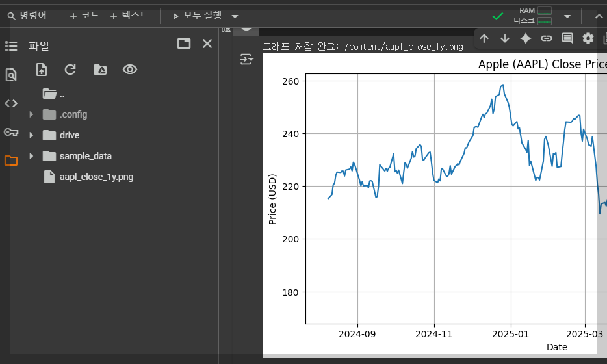Open the file panel in a new pane
607x364 pixels.
(184, 44)
